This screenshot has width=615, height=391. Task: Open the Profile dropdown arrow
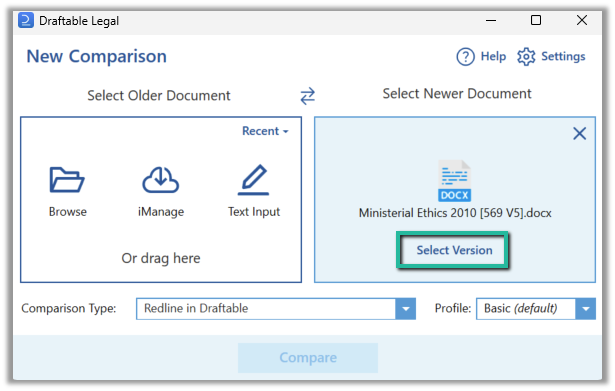coord(586,309)
